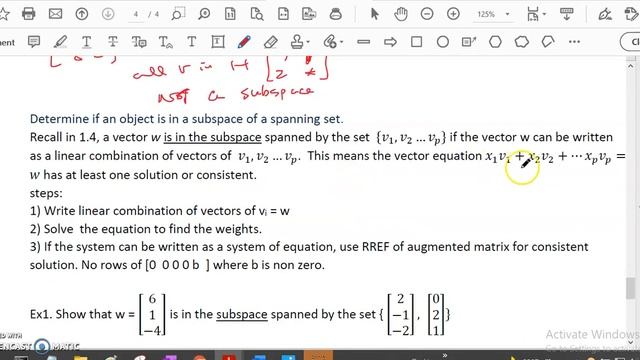The height and width of the screenshot is (360, 640).
Task: Click the vertical scrollbar thumb
Action: (x=631, y=288)
